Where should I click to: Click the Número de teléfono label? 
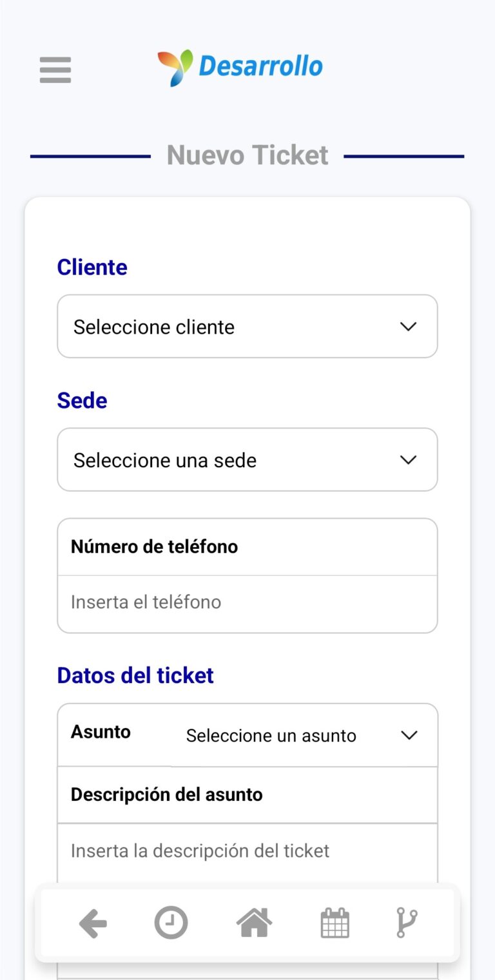(154, 547)
